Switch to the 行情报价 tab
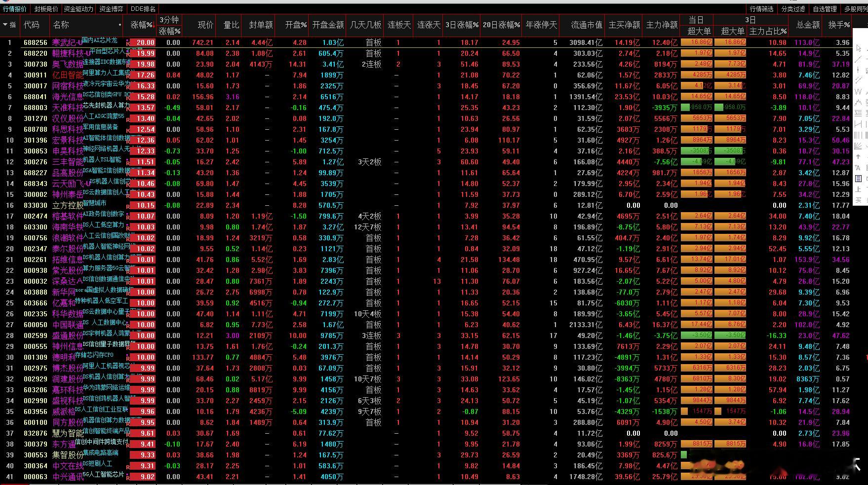868x485 pixels. [15, 9]
